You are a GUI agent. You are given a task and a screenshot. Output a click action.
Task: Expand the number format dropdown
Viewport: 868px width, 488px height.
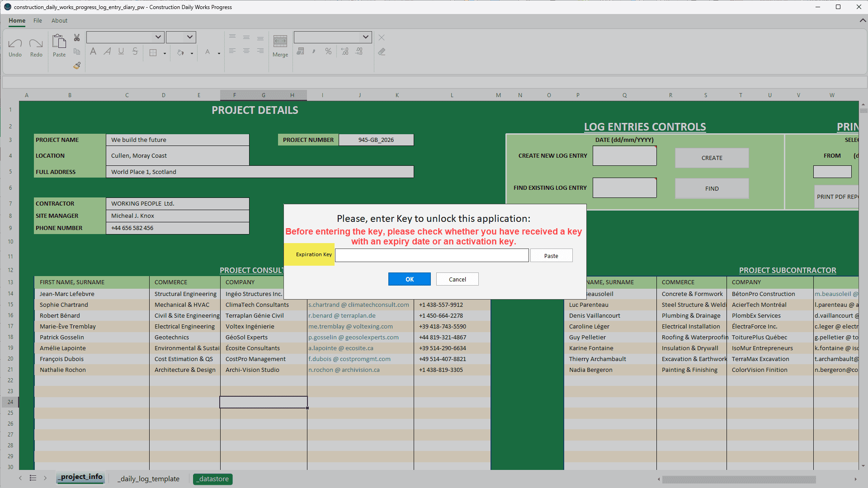click(x=365, y=37)
